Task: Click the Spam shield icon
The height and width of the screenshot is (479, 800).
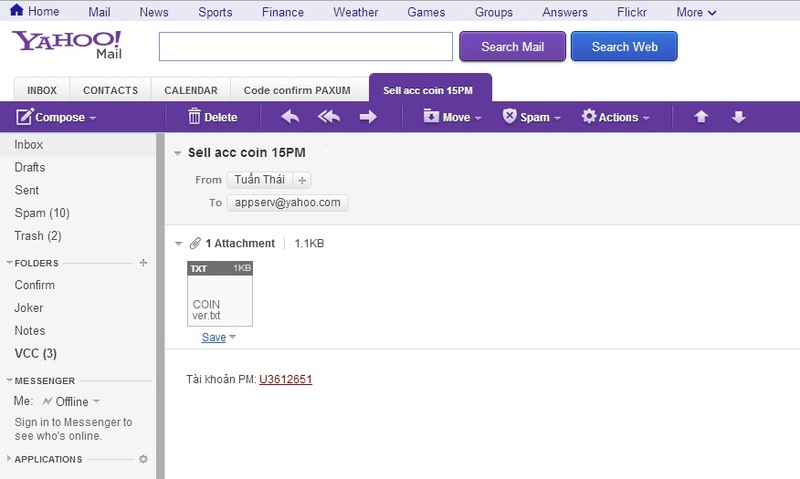Action: (509, 116)
